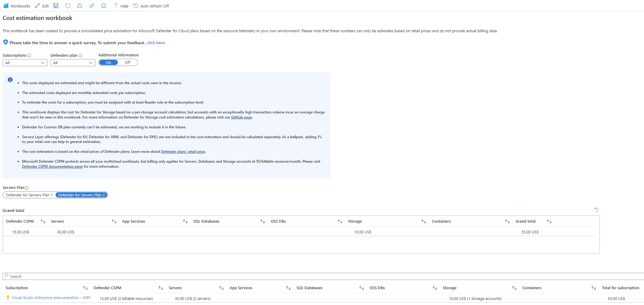Save the workbook using the floppy disk icon
Viewport: 644px width, 305px height.
(x=56, y=6)
